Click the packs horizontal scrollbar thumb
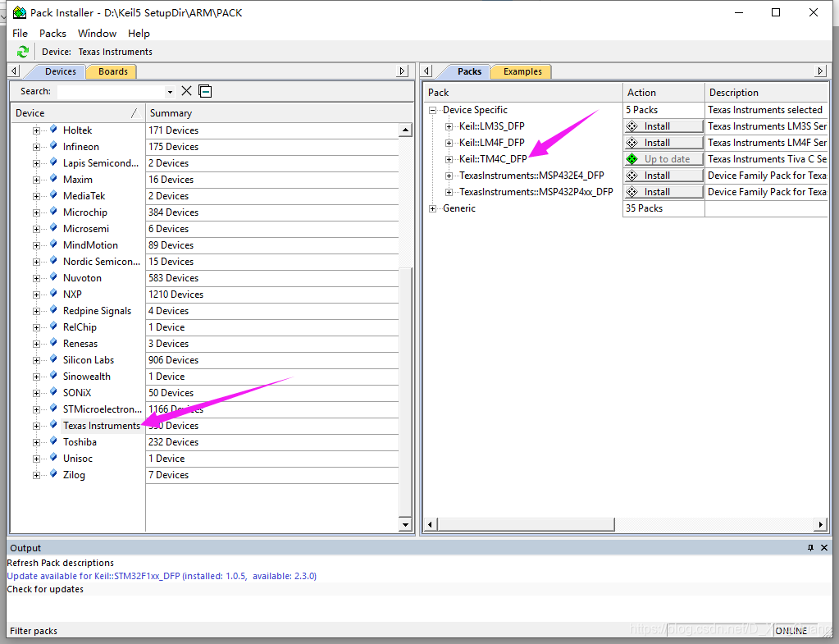Screen dimensions: 839x644 click(x=526, y=524)
